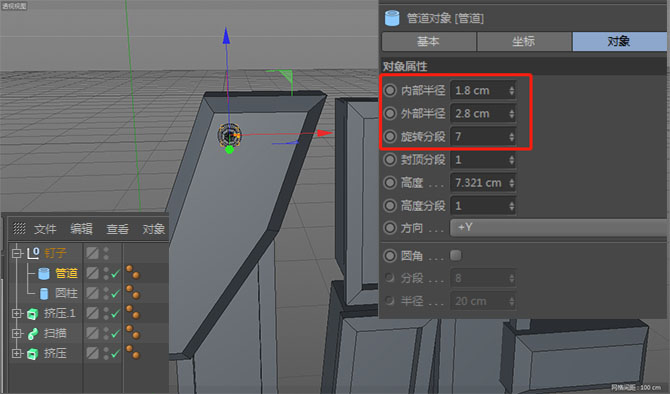Open the 方向 +Y dropdown

[x=558, y=228]
